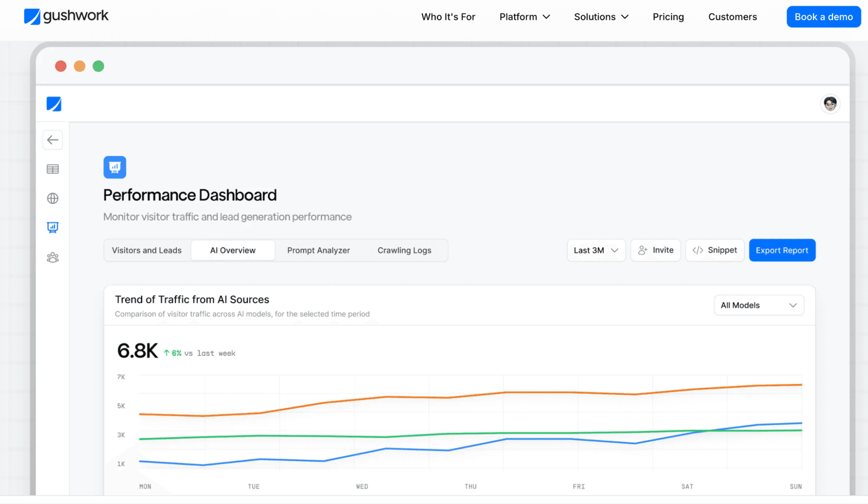This screenshot has width=868, height=504.
Task: Open the table view sidebar icon
Action: pos(53,169)
